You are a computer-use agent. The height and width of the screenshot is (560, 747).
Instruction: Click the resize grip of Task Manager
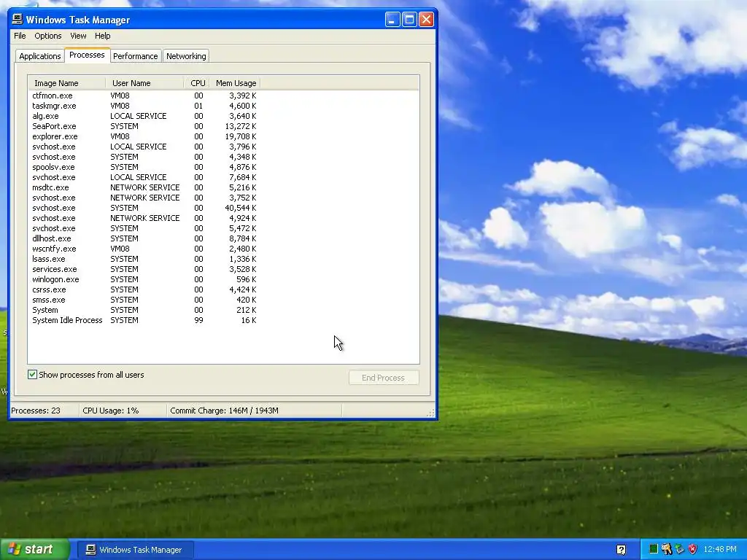point(431,413)
